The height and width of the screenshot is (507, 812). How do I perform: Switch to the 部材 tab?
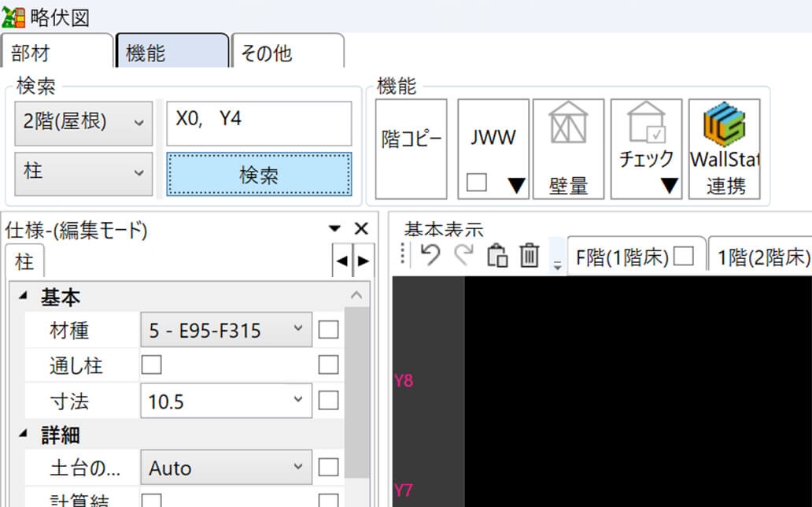coord(57,52)
